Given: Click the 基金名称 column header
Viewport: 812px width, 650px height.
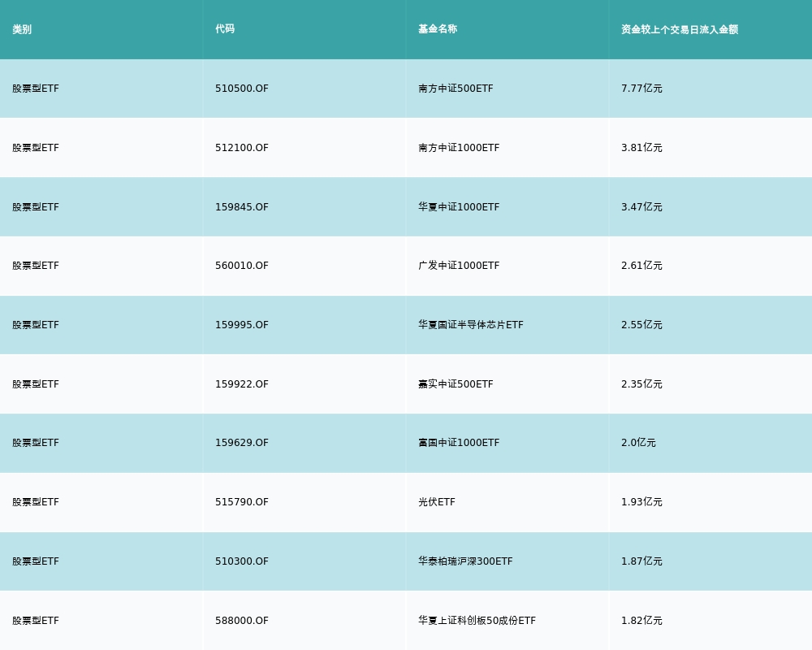Looking at the screenshot, I should click(x=438, y=29).
